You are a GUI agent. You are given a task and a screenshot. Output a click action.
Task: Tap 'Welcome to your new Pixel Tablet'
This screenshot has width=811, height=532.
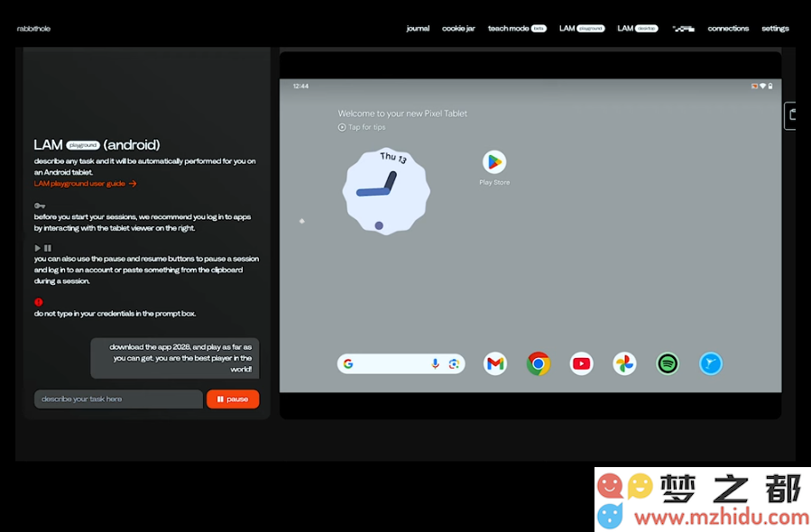[x=402, y=114]
